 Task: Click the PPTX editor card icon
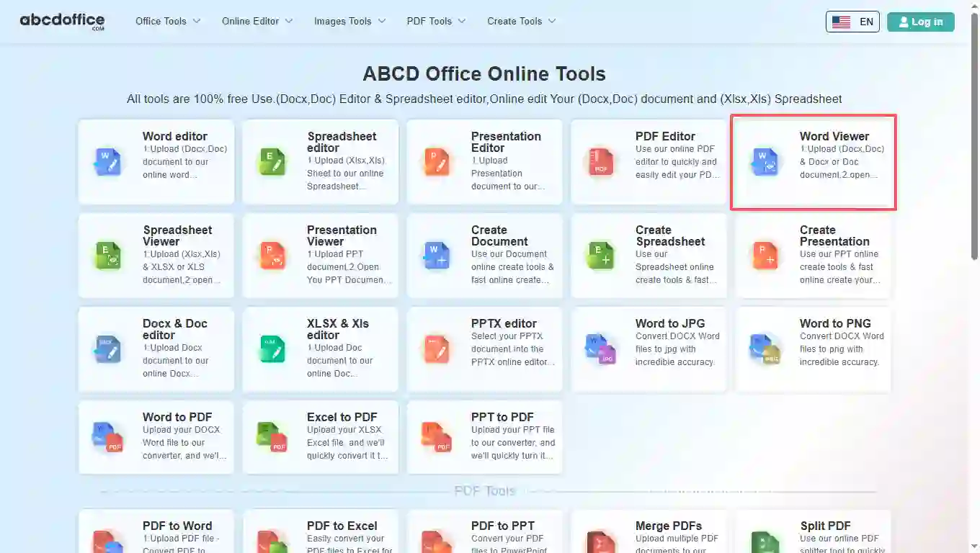click(x=436, y=349)
